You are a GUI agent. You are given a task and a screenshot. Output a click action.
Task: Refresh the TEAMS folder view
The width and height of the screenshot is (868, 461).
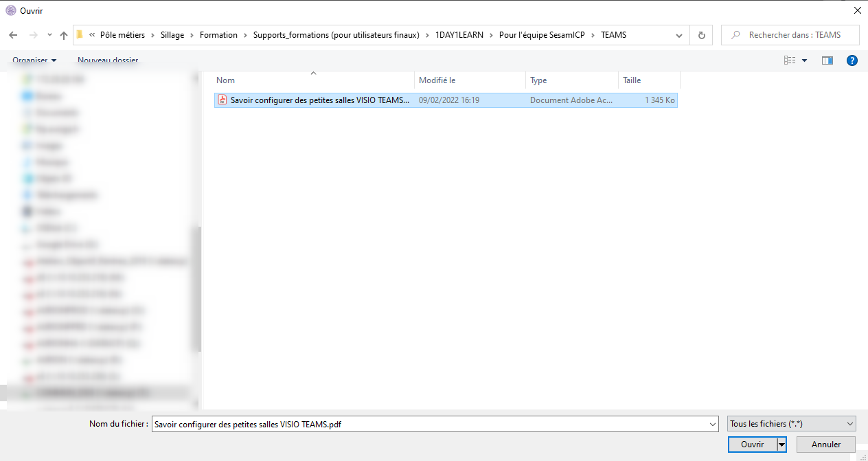[701, 35]
